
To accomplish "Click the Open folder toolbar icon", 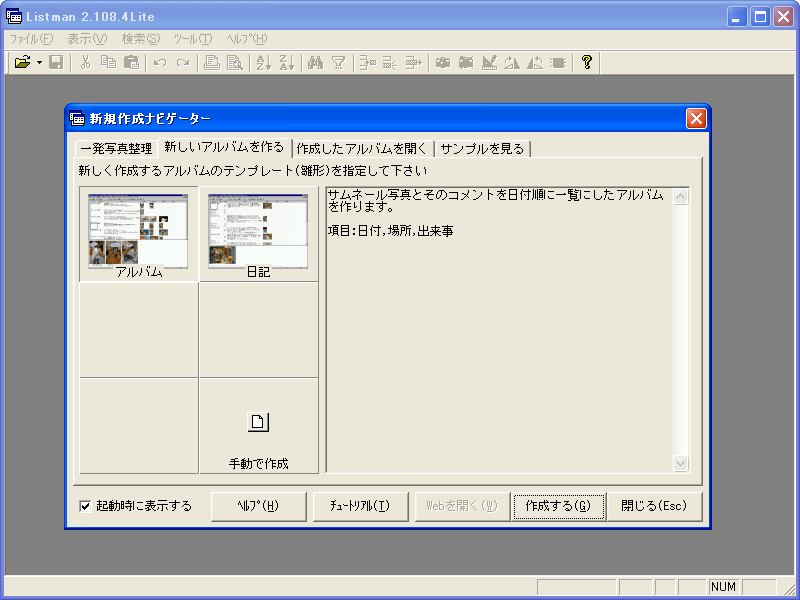I will (22, 62).
